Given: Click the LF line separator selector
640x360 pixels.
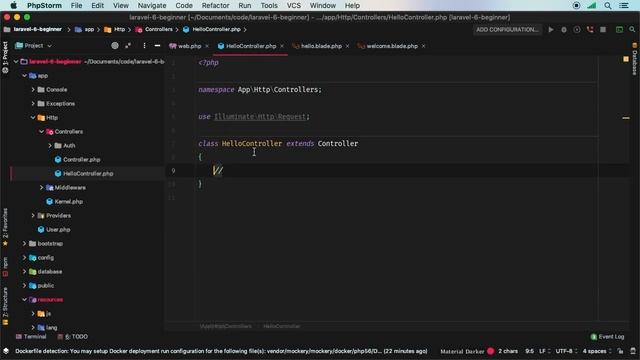Looking at the screenshot, I should [x=544, y=351].
